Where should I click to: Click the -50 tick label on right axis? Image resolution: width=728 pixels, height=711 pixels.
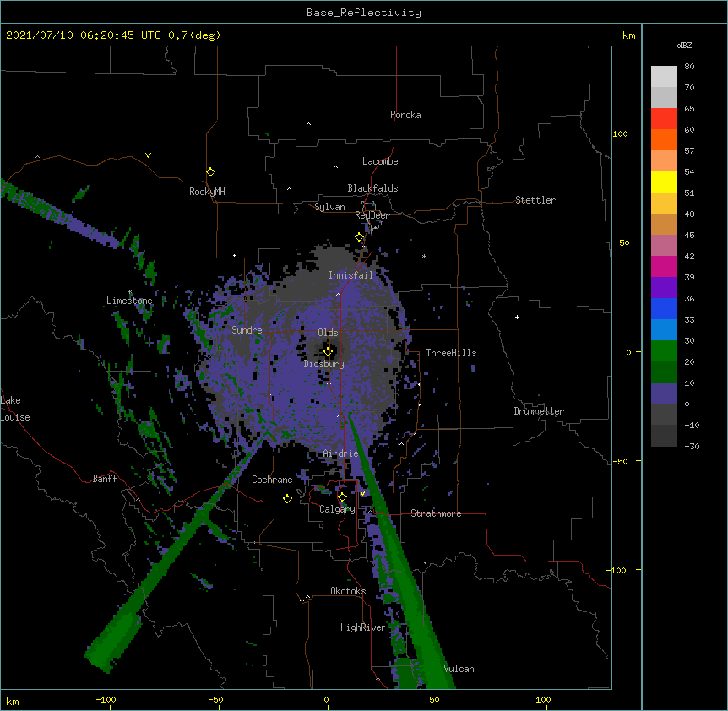[x=620, y=461]
